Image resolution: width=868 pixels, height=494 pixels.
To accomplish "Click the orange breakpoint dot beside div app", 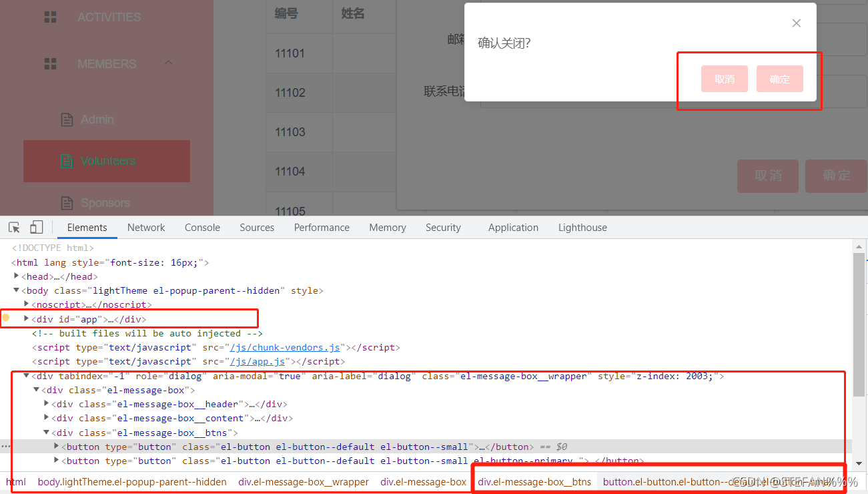I will click(x=6, y=318).
